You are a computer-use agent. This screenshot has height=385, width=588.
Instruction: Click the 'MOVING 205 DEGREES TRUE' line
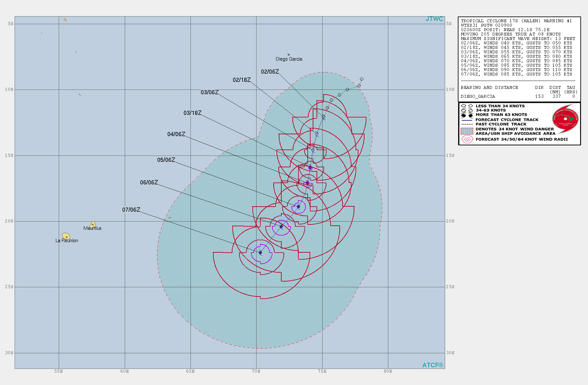(x=511, y=34)
